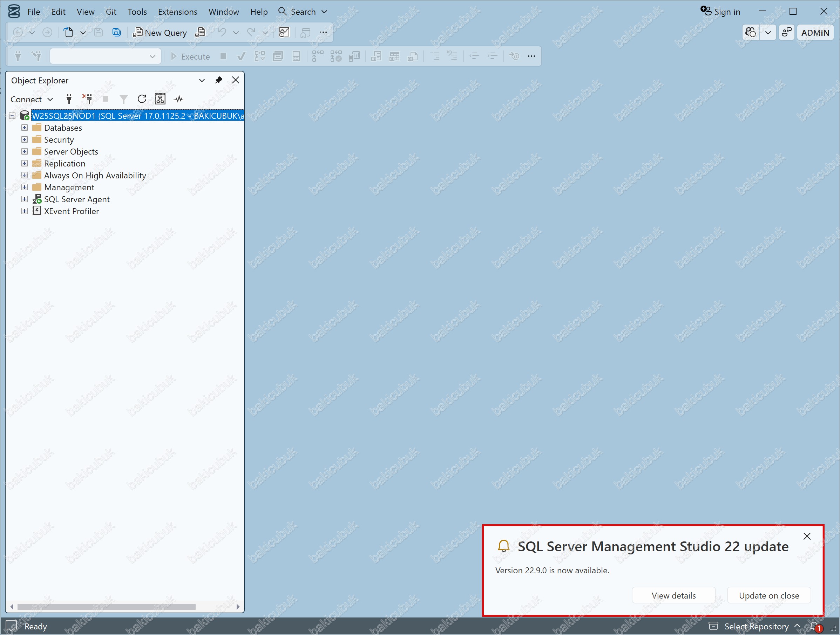The image size is (840, 635).
Task: Click the Increase Indent icon
Action: click(493, 56)
